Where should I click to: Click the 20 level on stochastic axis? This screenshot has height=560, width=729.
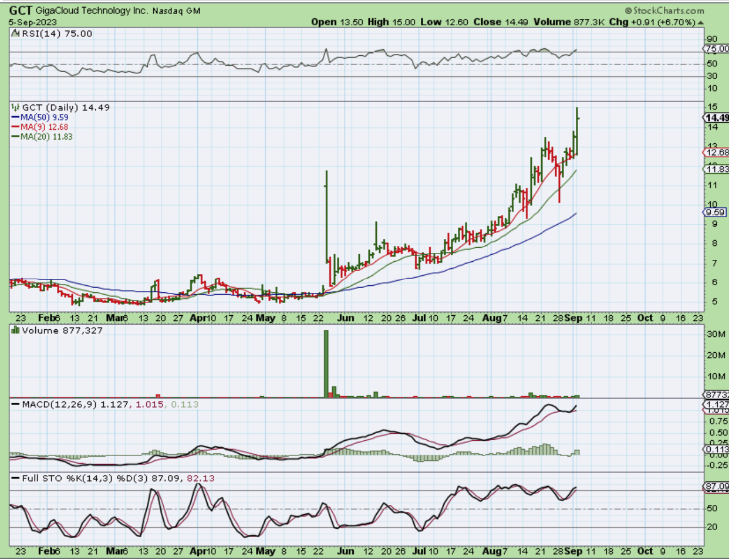pyautogui.click(x=712, y=527)
